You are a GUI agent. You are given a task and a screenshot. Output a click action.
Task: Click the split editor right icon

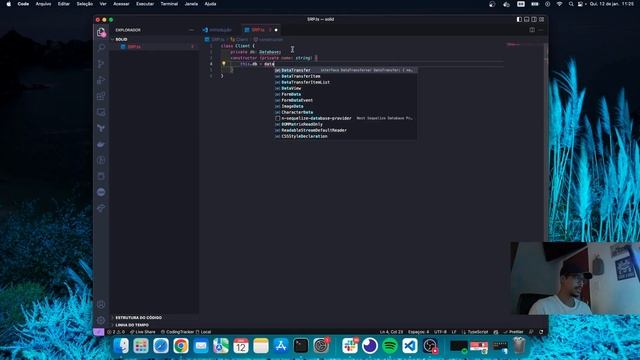(532, 30)
